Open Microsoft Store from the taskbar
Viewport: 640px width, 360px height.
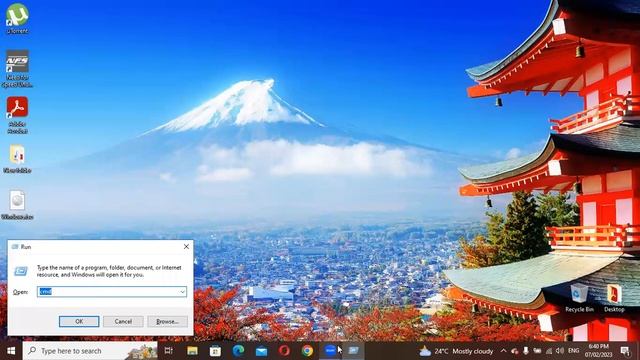(215, 351)
